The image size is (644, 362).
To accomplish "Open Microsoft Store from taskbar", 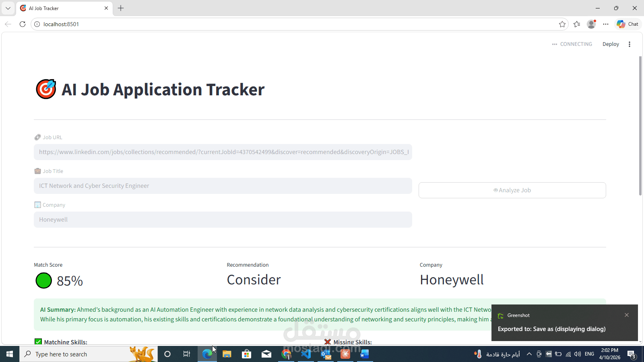I will (x=247, y=354).
